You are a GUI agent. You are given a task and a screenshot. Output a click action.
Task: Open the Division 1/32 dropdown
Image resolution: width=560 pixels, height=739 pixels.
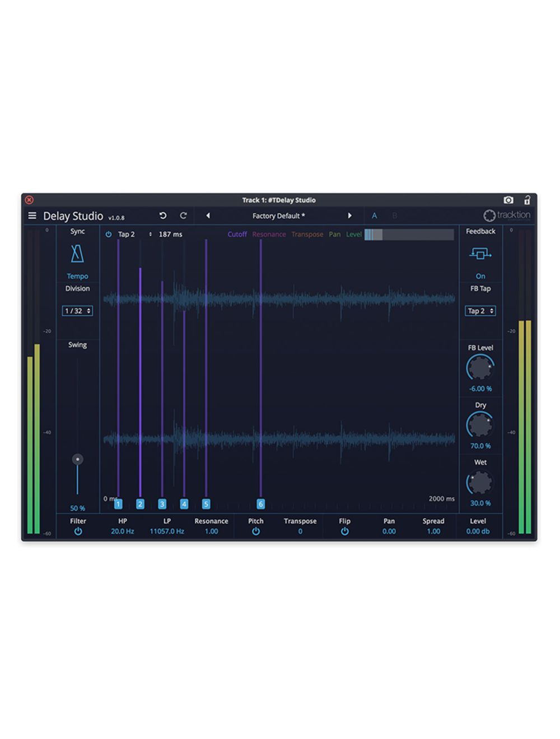77,311
